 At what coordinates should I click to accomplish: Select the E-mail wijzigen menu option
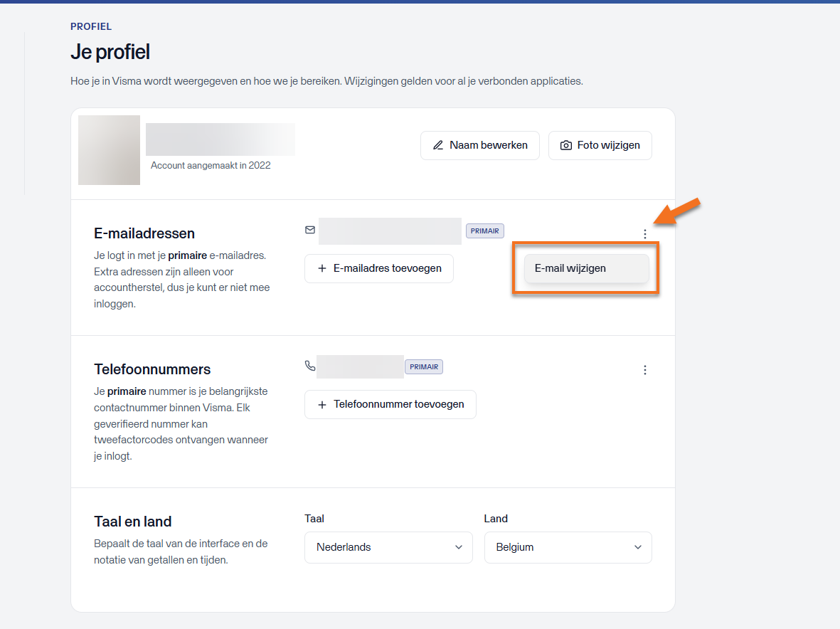point(587,268)
